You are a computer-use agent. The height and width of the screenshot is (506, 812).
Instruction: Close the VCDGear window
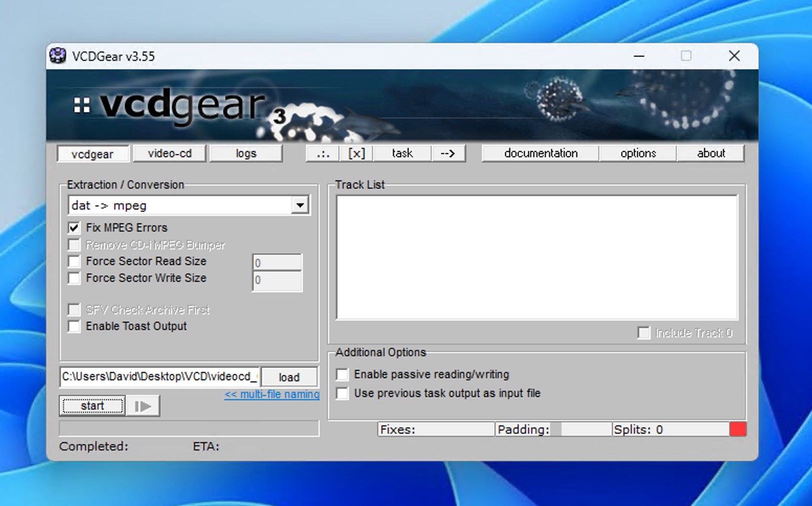(x=734, y=56)
